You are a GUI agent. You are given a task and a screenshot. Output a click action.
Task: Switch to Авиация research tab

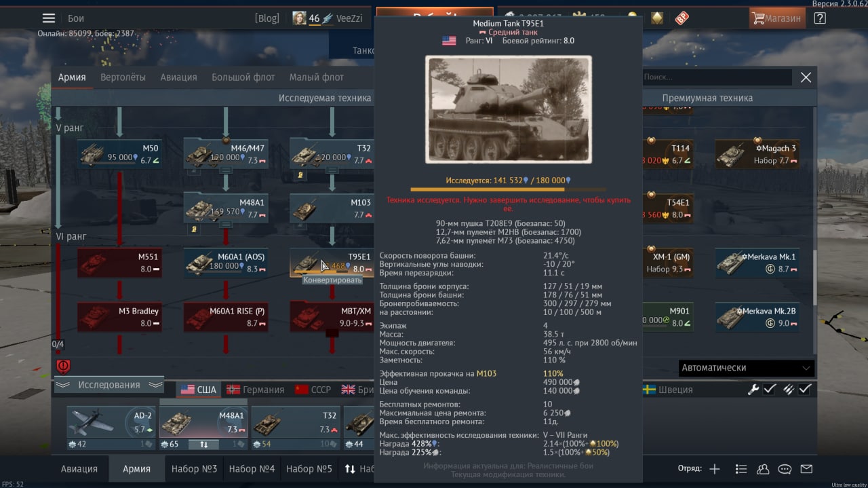click(x=178, y=77)
